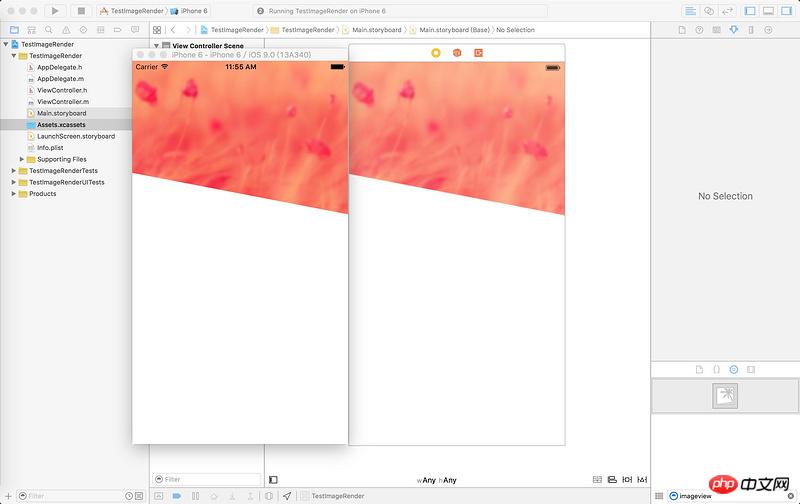The width and height of the screenshot is (800, 504).
Task: Show the Standard editor
Action: click(x=690, y=11)
